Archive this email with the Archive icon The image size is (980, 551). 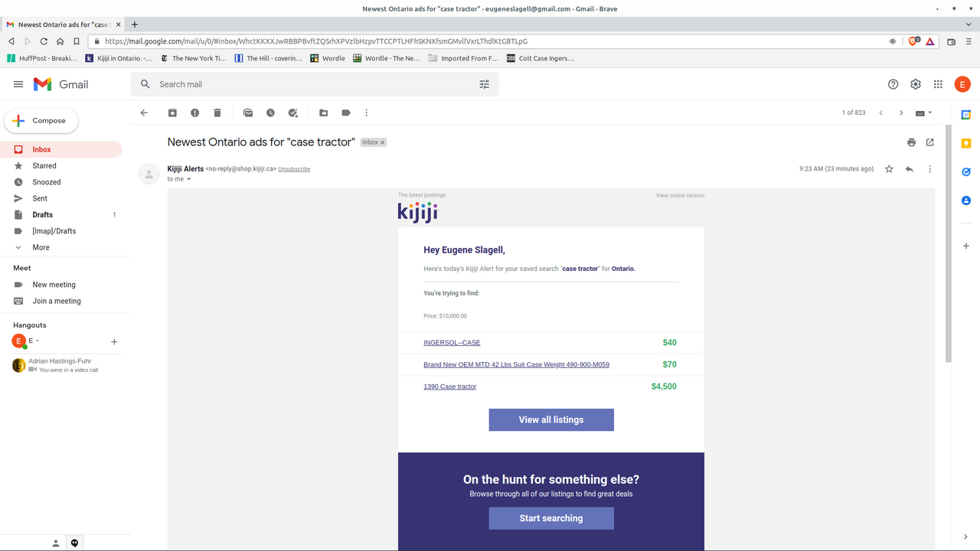[172, 112]
